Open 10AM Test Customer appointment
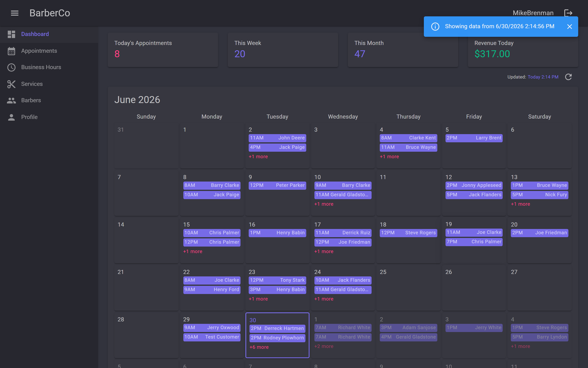The height and width of the screenshot is (368, 588). click(212, 337)
